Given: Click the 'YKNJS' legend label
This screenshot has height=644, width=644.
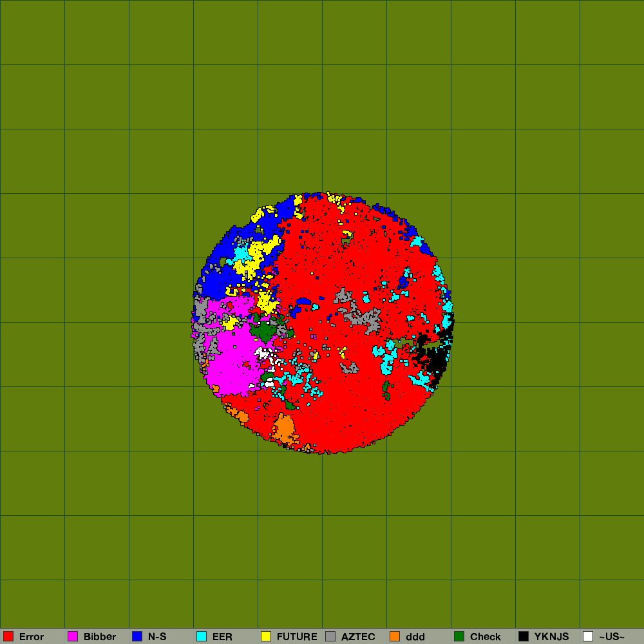Looking at the screenshot, I should 552,637.
